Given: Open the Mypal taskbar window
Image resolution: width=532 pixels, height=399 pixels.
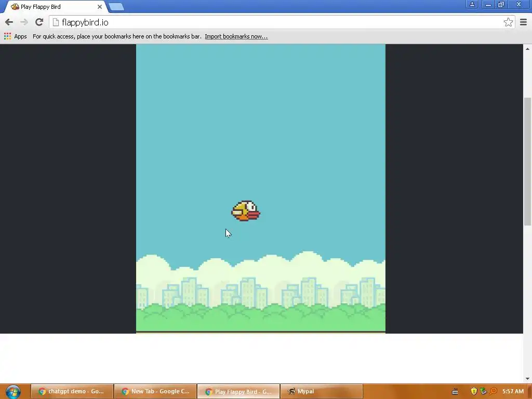Looking at the screenshot, I should tap(322, 392).
